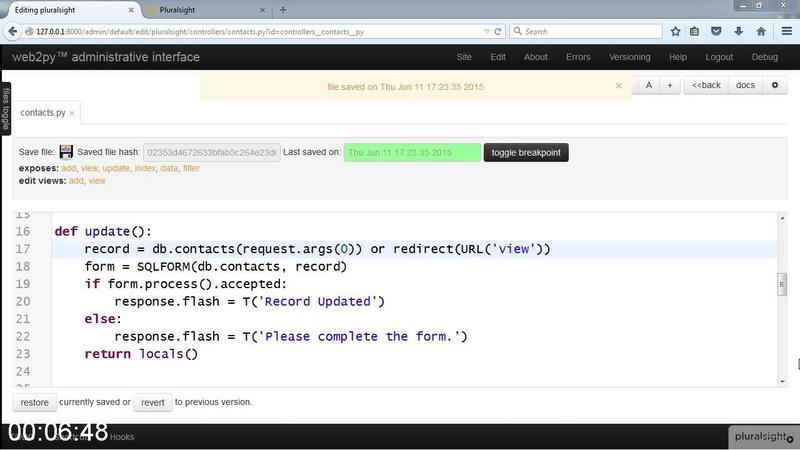Click the site identity icon in address bar
This screenshot has width=800, height=450.
pyautogui.click(x=29, y=32)
